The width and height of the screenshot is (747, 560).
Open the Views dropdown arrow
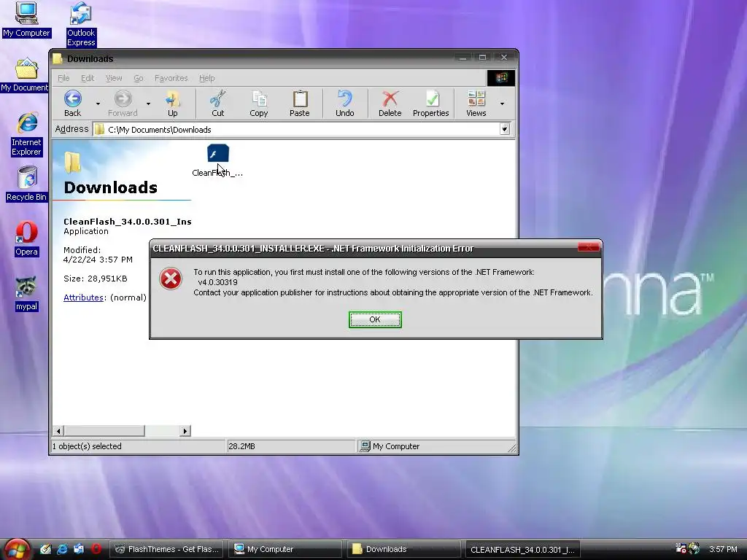click(502, 104)
